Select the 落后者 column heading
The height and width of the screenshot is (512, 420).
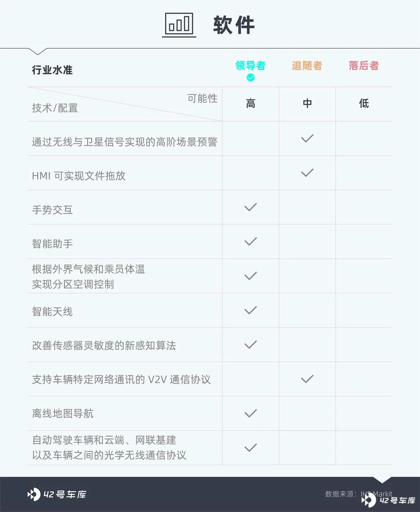(x=364, y=65)
